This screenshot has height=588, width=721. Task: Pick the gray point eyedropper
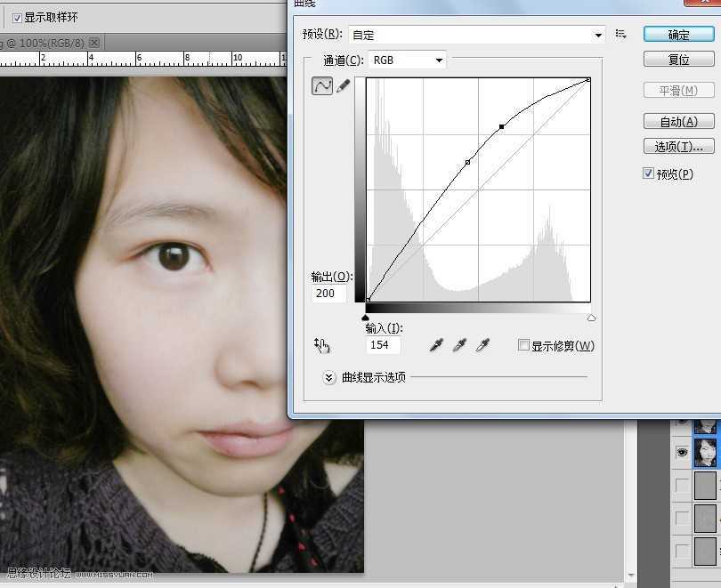[458, 344]
